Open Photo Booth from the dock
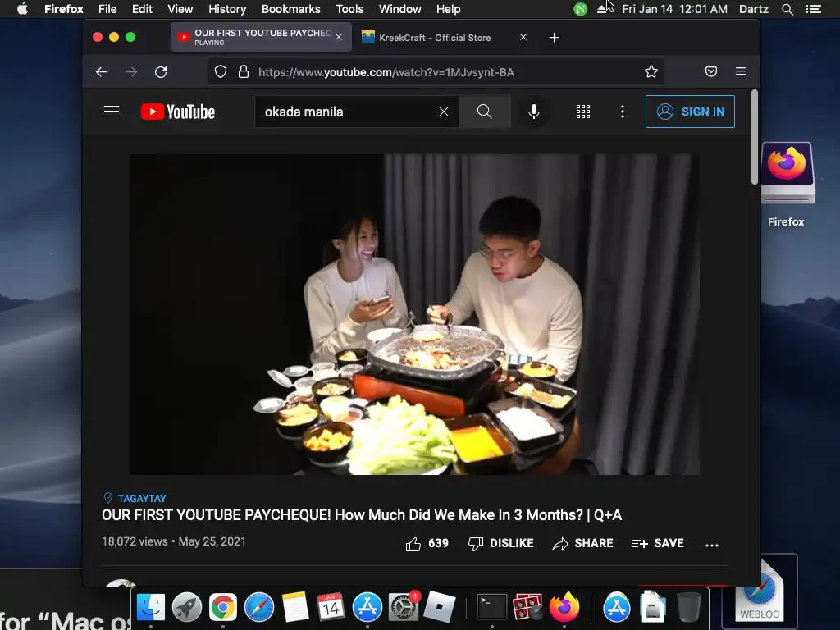The image size is (840, 630). tap(527, 608)
